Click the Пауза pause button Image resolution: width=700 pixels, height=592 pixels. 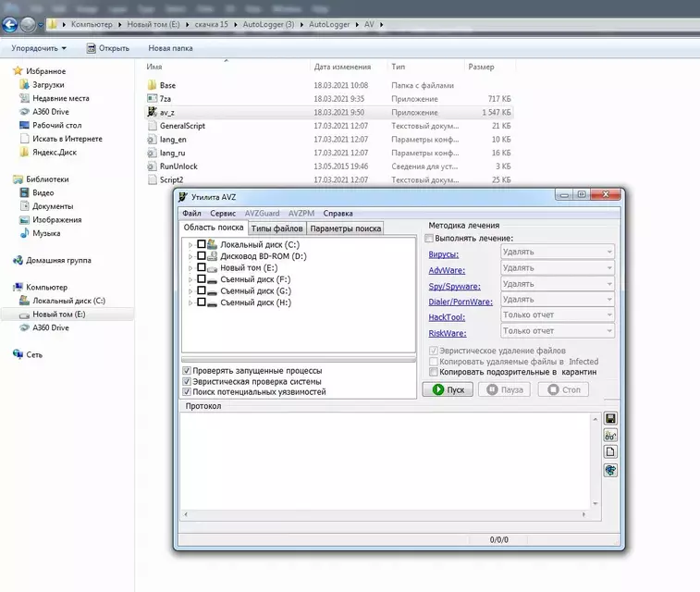[505, 389]
